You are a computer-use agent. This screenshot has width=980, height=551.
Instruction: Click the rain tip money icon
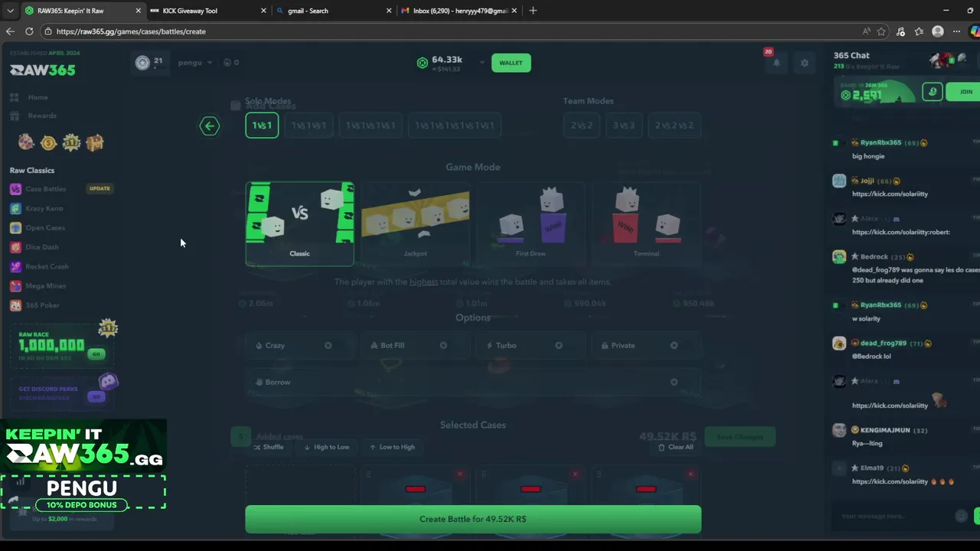click(933, 92)
